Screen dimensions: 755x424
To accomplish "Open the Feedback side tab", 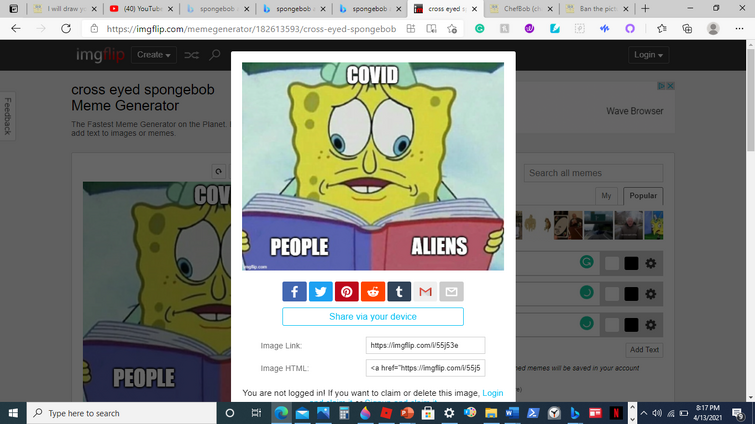I will click(7, 116).
